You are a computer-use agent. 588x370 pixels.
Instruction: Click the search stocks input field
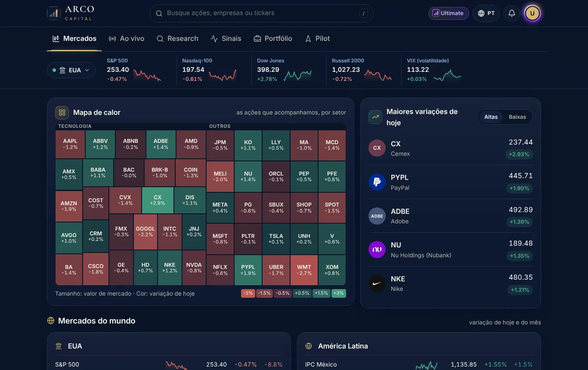(x=262, y=13)
